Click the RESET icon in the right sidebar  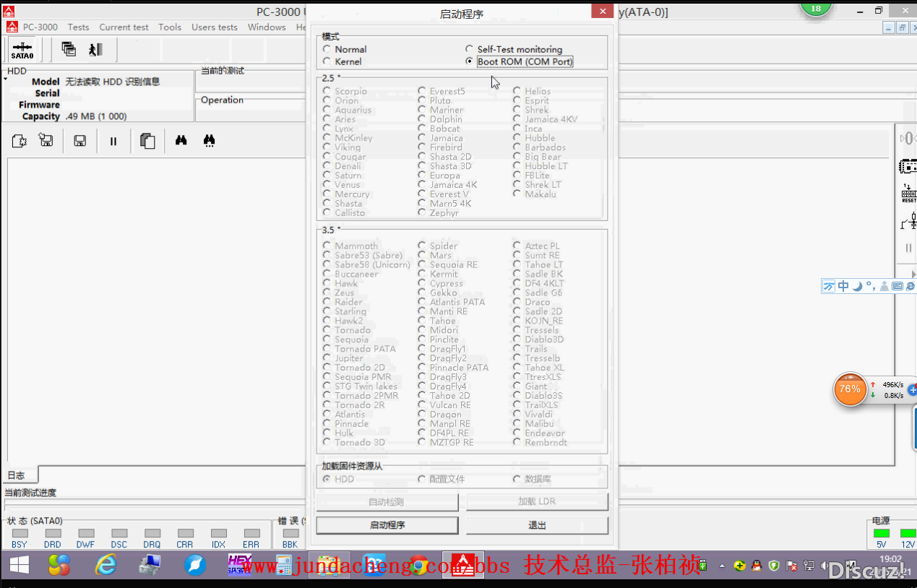pos(908,194)
